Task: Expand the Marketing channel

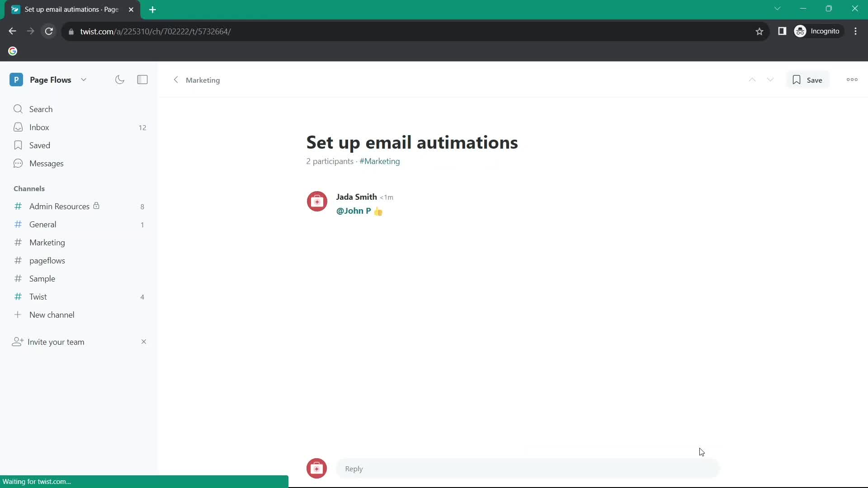Action: pos(47,243)
